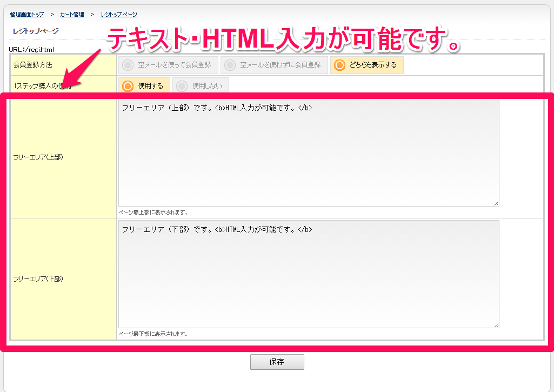Click the レジトップページ breadcrumb link
This screenshot has height=392, width=554.
click(119, 14)
